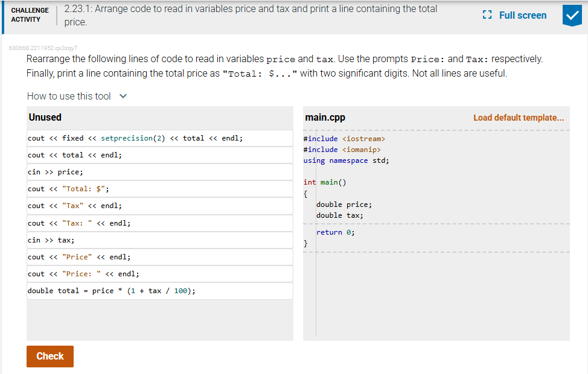Select the cout "Price" << endl; line

tap(160, 257)
